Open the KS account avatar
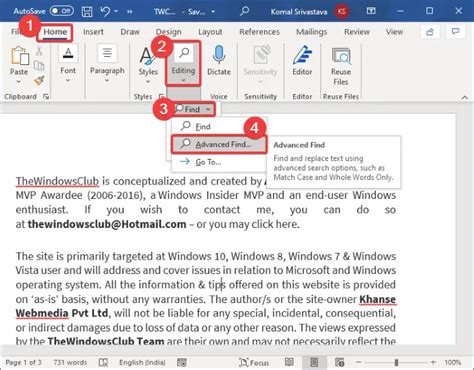This screenshot has width=474, height=370. (342, 12)
